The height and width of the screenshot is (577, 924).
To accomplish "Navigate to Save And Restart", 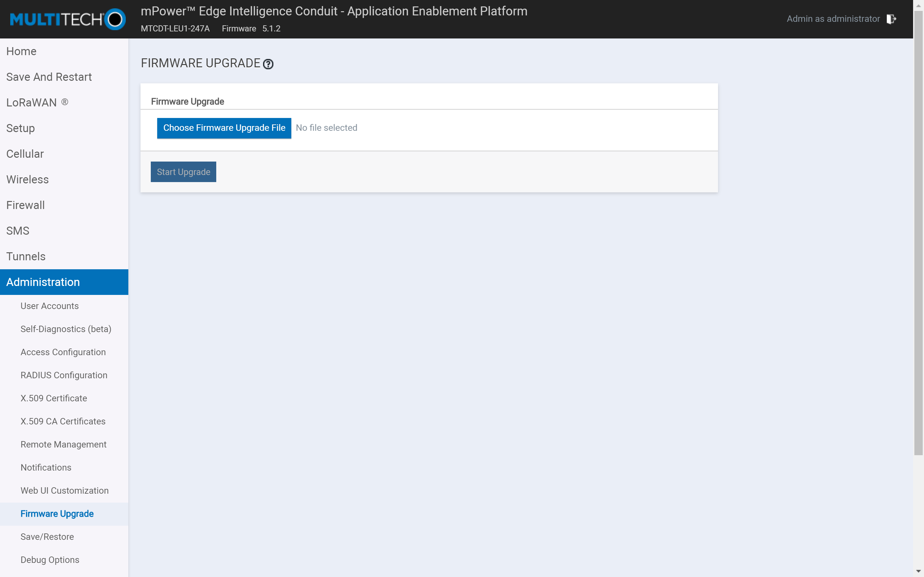I will 48,77.
